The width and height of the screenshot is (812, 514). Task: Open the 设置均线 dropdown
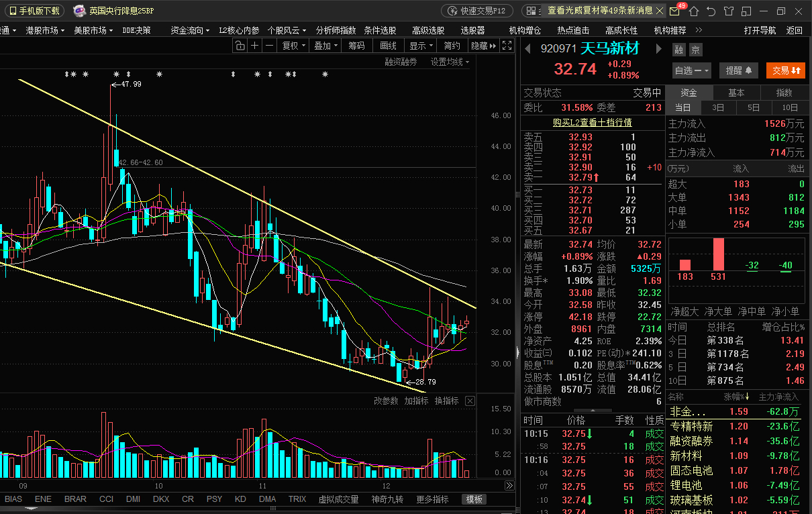click(450, 62)
